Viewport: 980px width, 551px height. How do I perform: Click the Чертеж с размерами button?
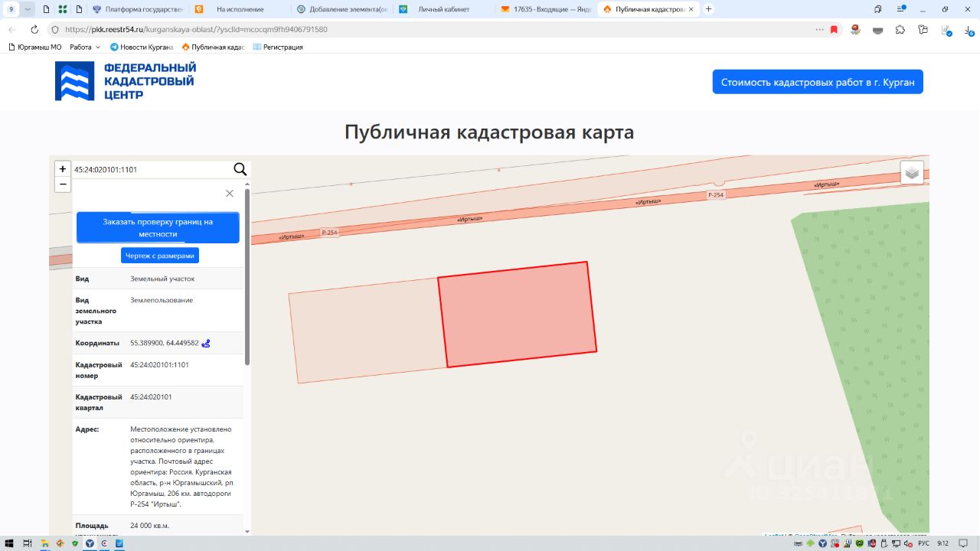tap(160, 256)
